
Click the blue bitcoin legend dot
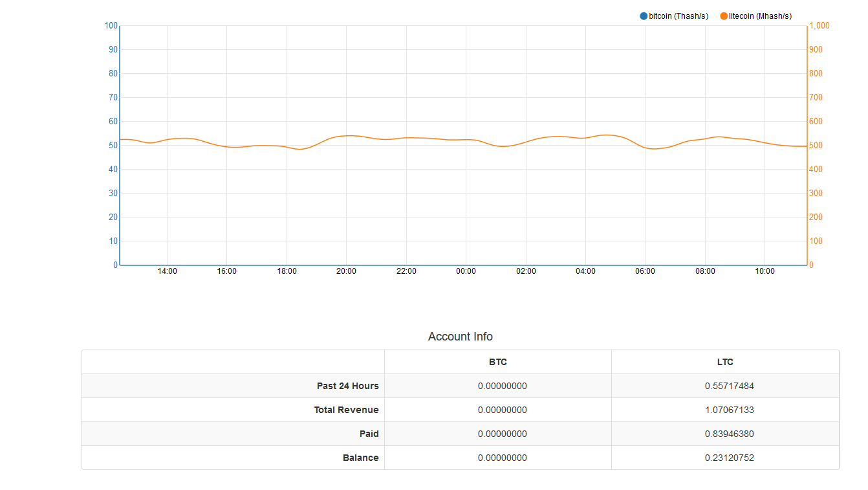(644, 16)
